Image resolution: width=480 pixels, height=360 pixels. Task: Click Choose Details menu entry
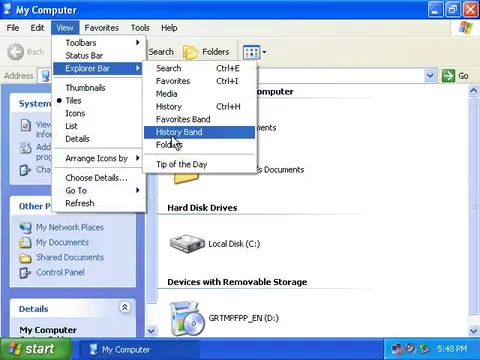[99, 178]
